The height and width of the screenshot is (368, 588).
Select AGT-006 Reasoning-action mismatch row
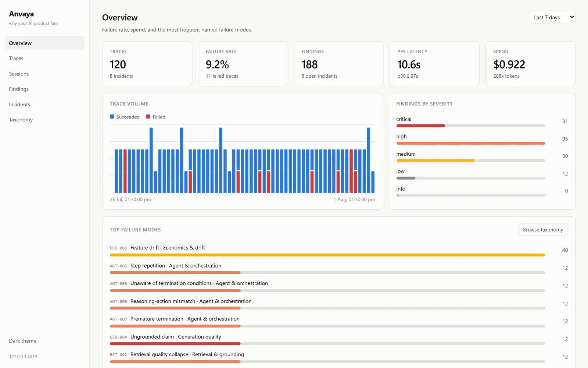click(339, 304)
